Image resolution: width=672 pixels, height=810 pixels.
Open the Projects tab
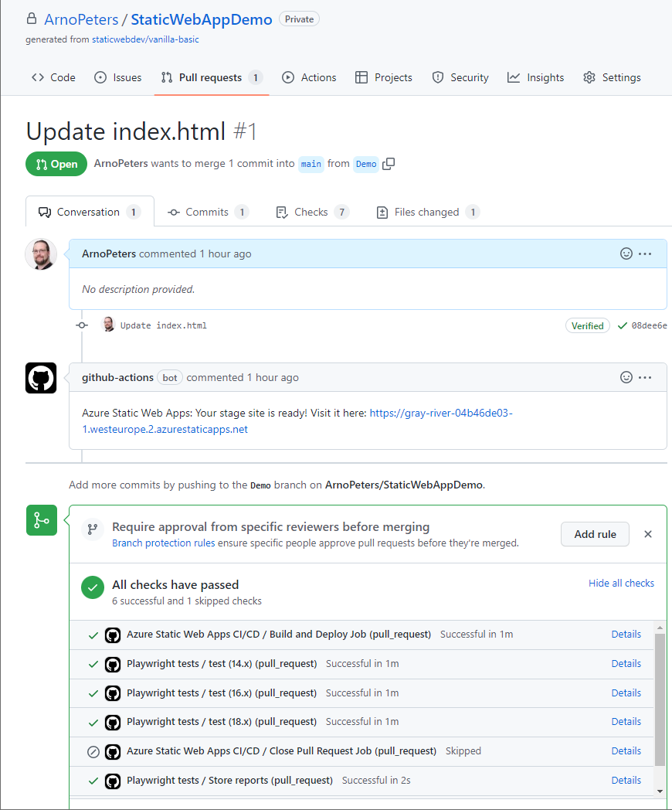pyautogui.click(x=384, y=77)
